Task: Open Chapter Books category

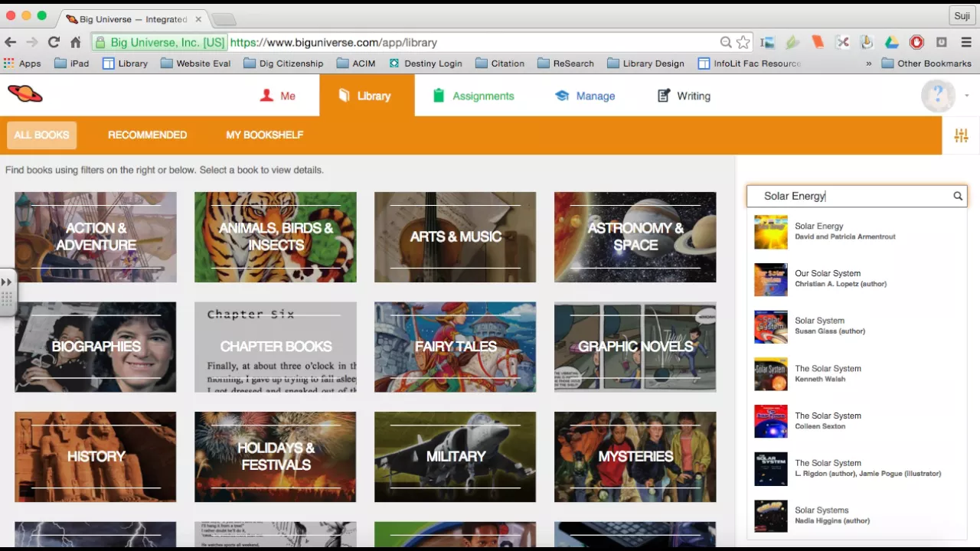Action: point(276,347)
